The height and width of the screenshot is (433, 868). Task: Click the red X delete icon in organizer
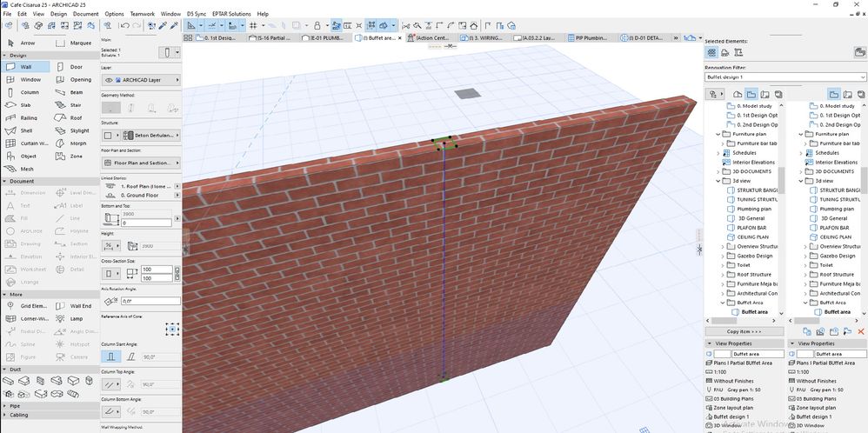(861, 331)
